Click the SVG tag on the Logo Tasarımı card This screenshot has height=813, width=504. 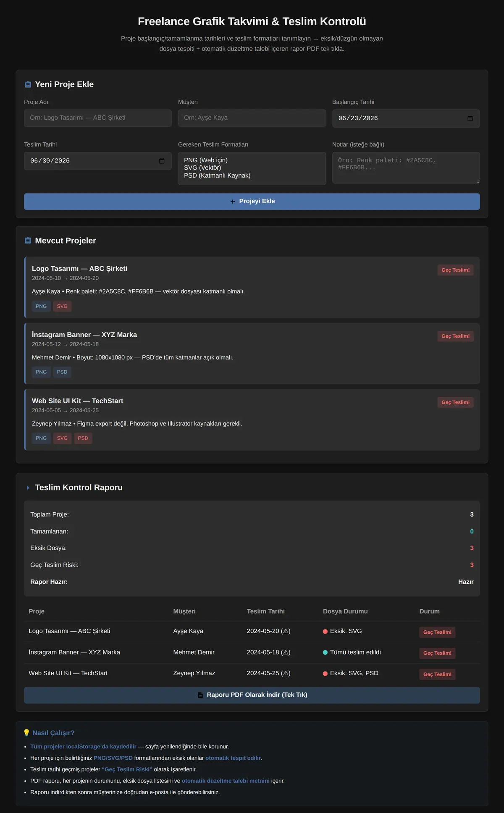(62, 306)
